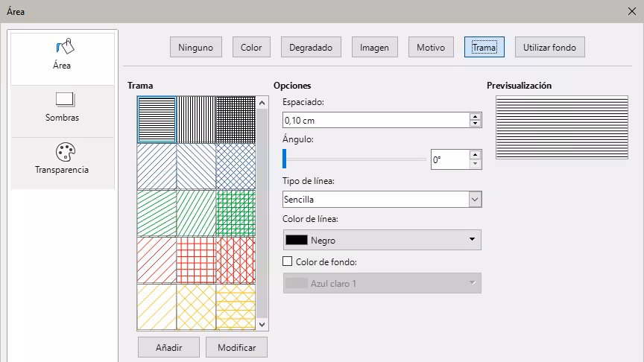Open the Transparencia palette tab

tap(63, 163)
